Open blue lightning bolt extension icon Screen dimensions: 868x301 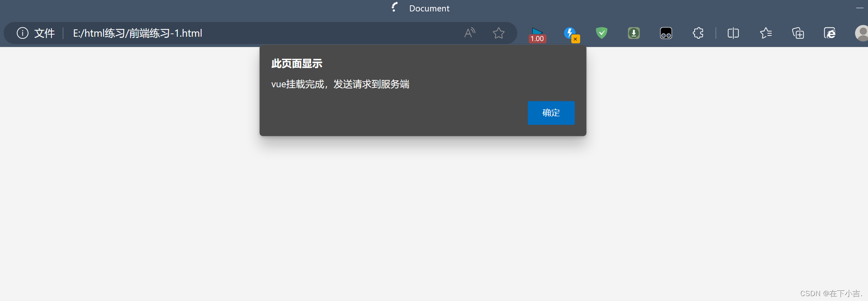571,34
